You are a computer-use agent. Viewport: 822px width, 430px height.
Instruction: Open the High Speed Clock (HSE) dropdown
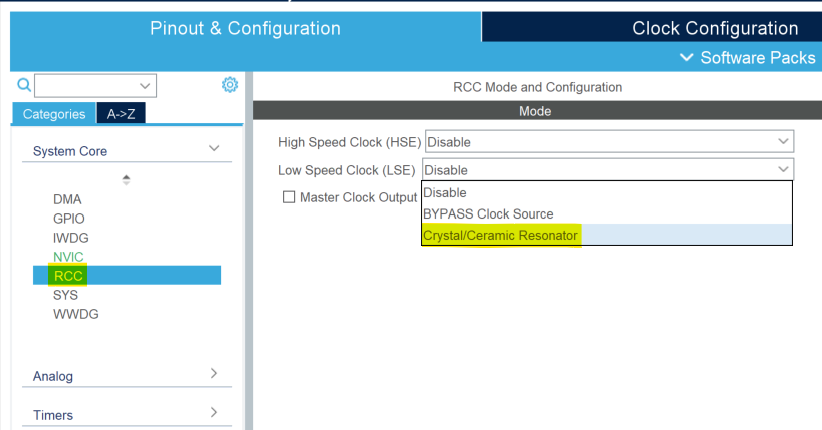tap(783, 142)
